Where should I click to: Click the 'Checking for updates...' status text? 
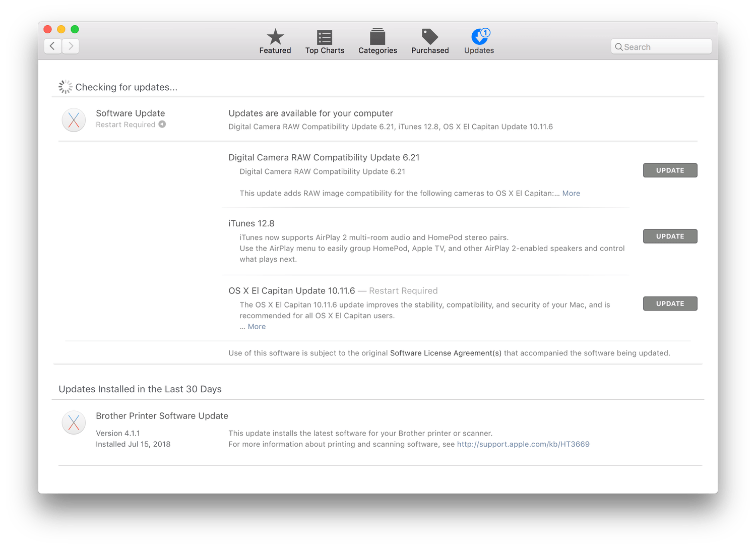coord(127,87)
